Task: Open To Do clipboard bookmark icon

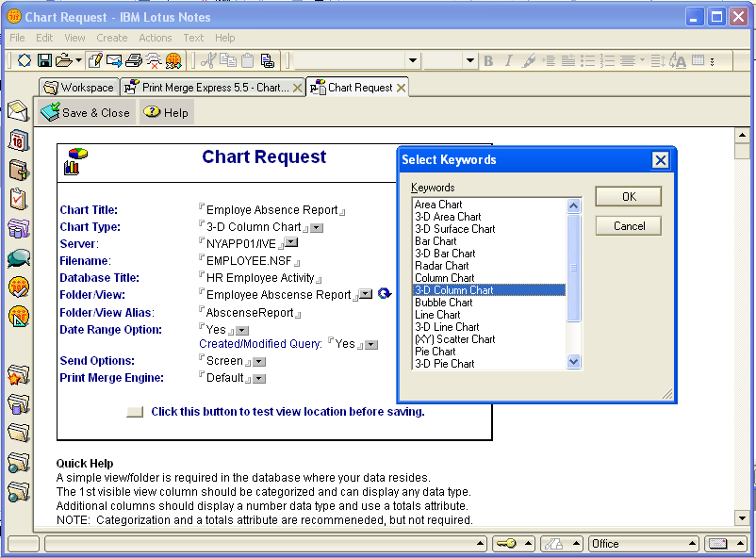Action: (x=18, y=199)
